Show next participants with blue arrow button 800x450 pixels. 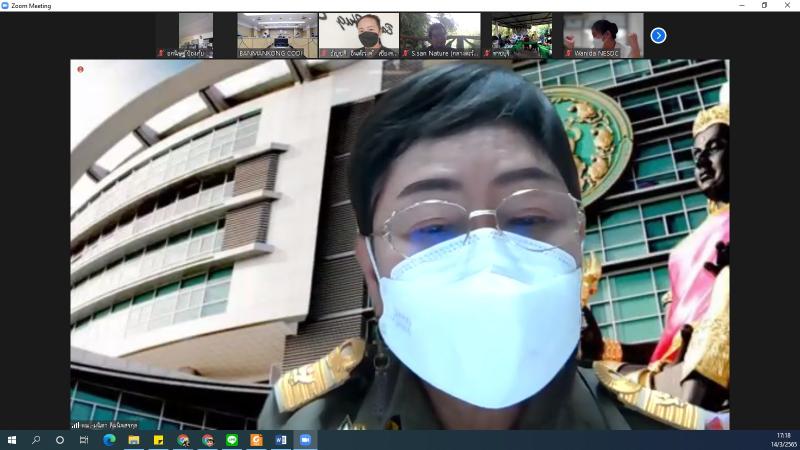coord(658,35)
